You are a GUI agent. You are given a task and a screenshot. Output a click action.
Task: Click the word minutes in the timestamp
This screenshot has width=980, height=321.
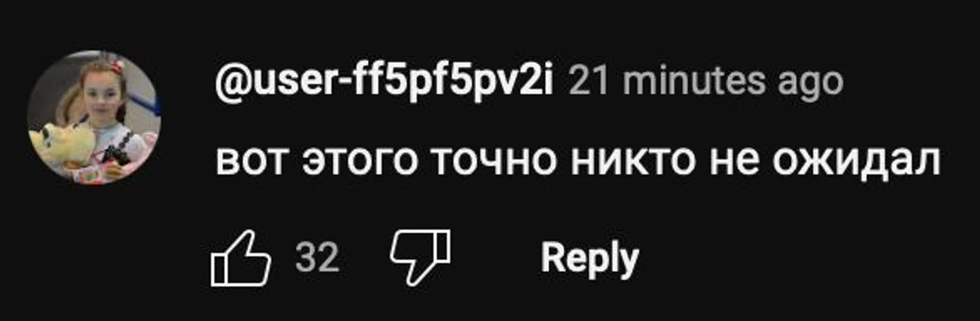click(694, 82)
